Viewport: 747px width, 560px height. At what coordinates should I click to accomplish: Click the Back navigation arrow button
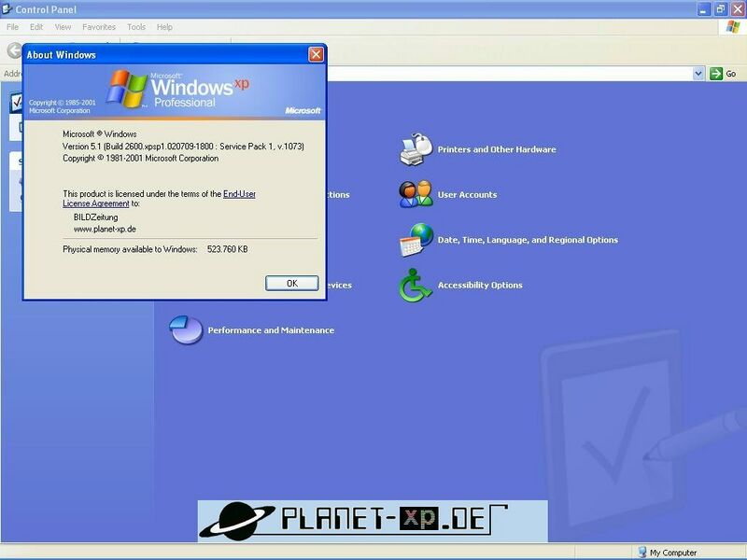(14, 50)
